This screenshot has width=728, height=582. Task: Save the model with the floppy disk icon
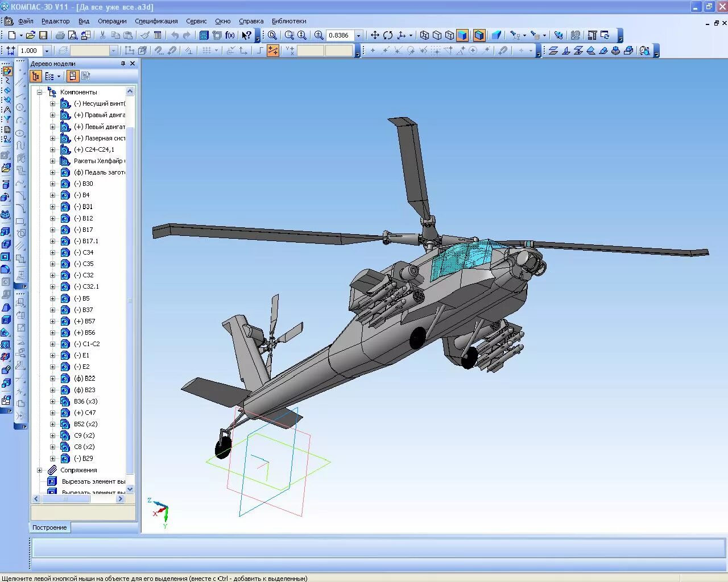tap(43, 35)
